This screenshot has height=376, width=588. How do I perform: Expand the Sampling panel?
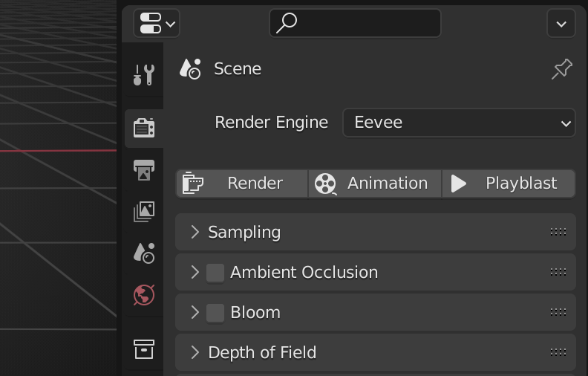(x=195, y=232)
